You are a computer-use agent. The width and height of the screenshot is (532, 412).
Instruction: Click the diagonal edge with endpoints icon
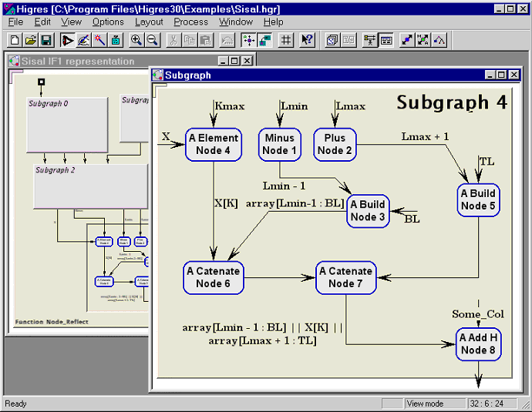[x=407, y=40]
